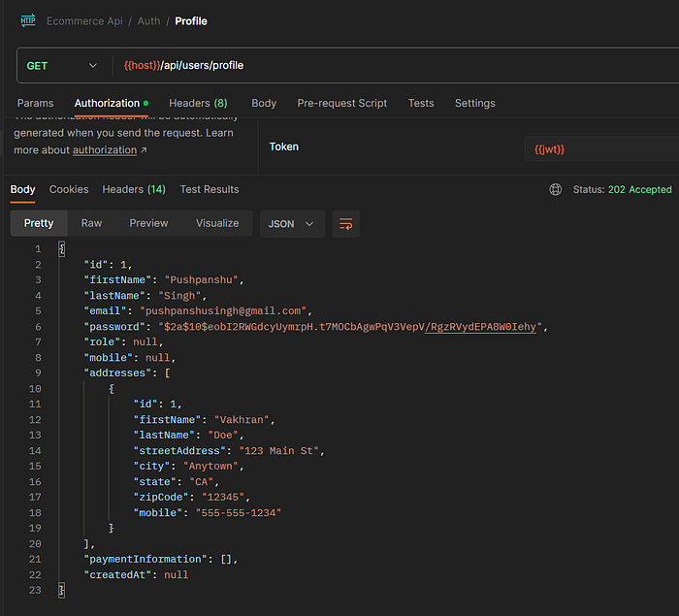Open the Pre-request Script tab
The image size is (679, 616).
coord(341,104)
